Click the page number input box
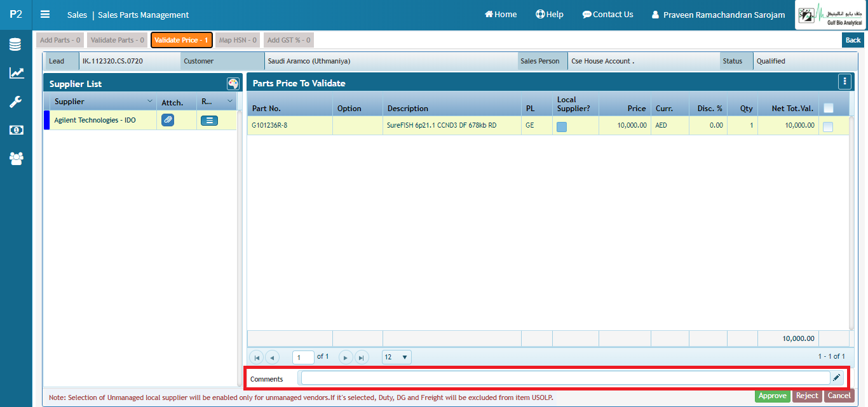868x407 pixels. coord(304,357)
